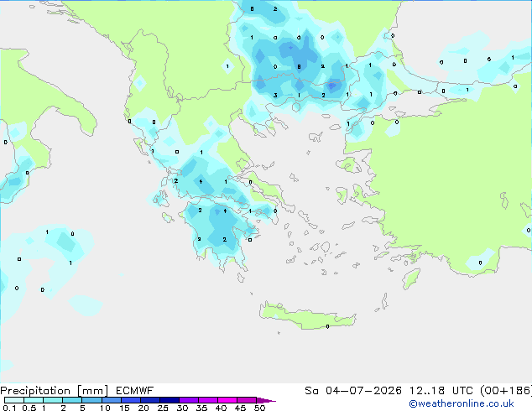The height and width of the screenshot is (411, 532).
Task: Select the 30–35 mm purple legend swatch
Action: 189,400
